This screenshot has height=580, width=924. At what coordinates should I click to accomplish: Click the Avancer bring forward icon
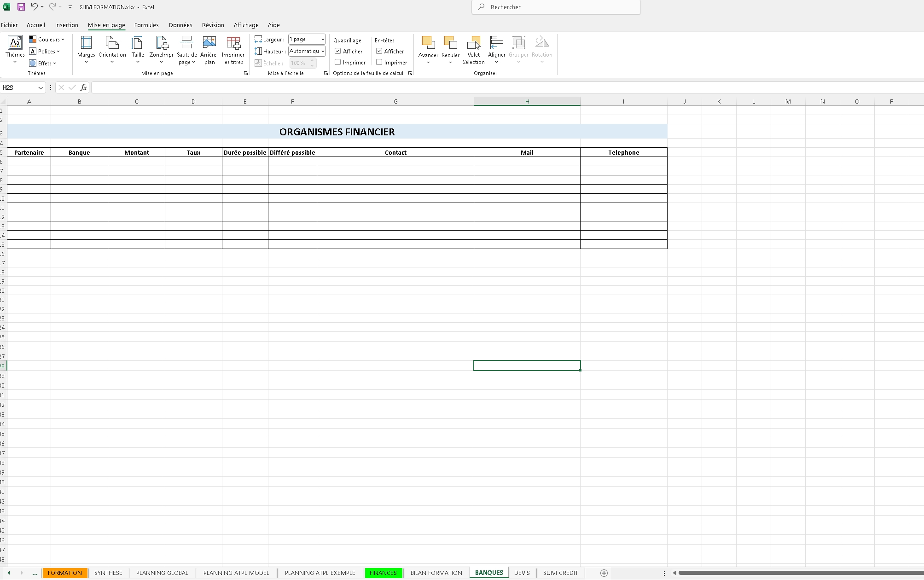click(428, 43)
